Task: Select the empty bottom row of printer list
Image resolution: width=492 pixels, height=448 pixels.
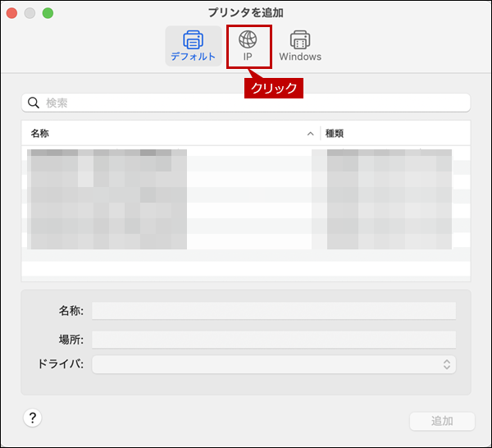Action: coord(246,271)
